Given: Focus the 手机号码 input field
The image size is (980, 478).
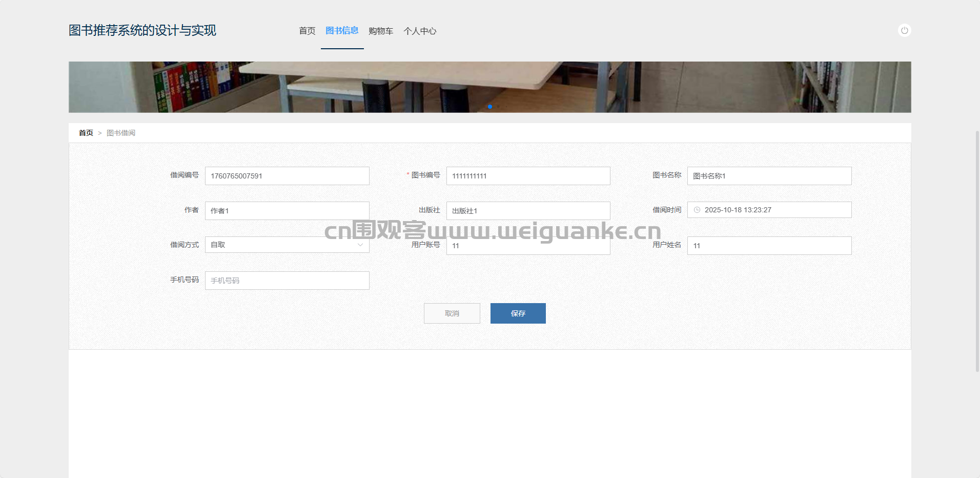Looking at the screenshot, I should tap(287, 281).
